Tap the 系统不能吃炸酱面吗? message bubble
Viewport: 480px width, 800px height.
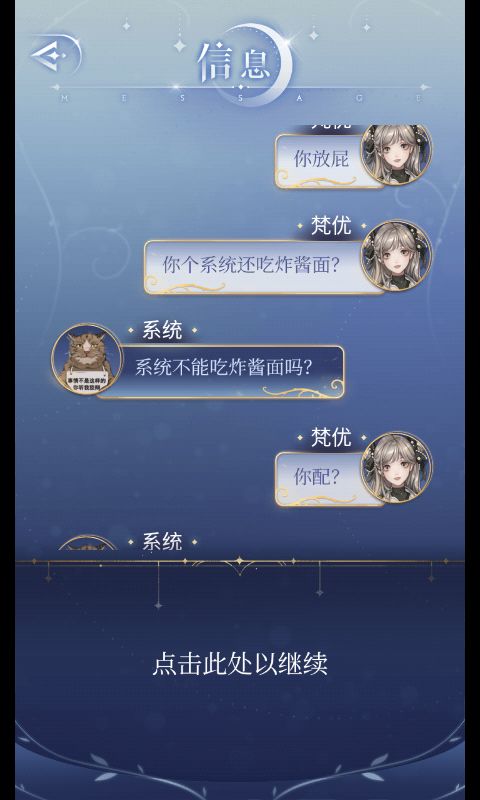(221, 371)
